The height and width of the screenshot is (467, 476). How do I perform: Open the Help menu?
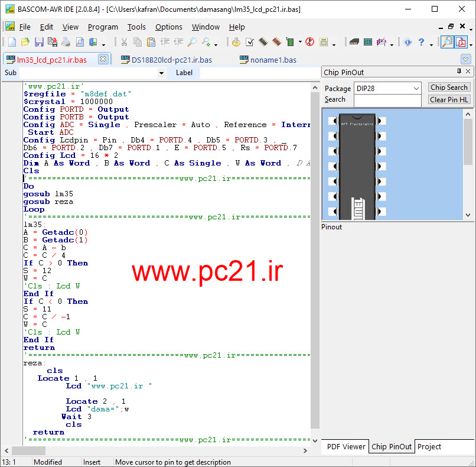coord(237,27)
